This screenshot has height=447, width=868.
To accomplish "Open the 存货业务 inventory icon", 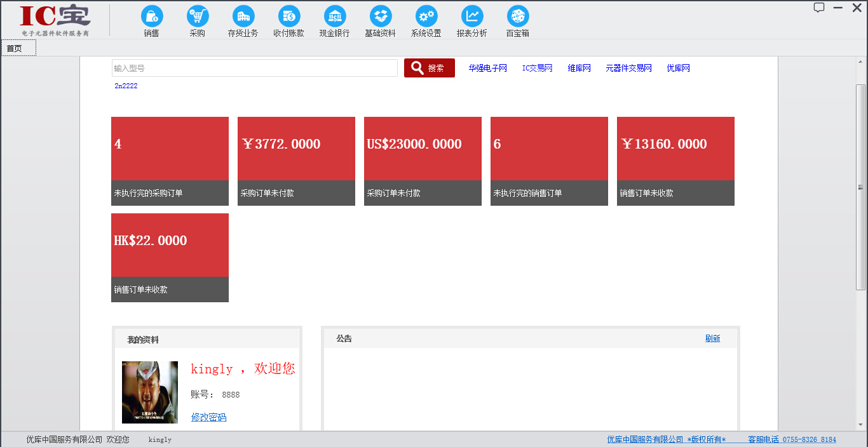I will point(243,22).
